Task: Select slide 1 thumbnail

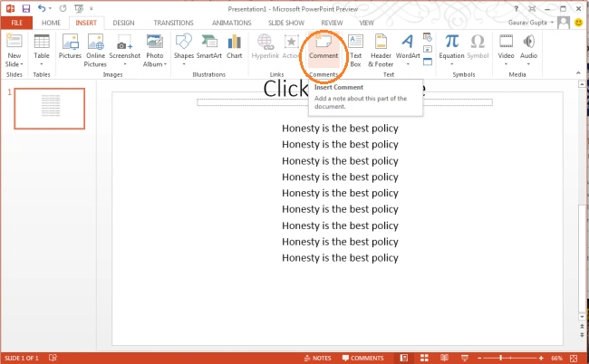Action: point(50,109)
